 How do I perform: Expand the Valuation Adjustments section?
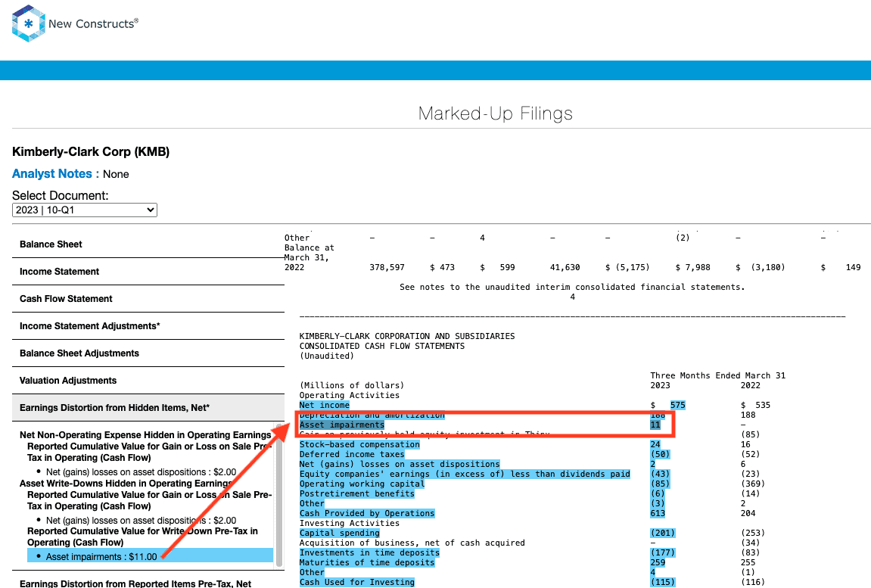pos(148,381)
